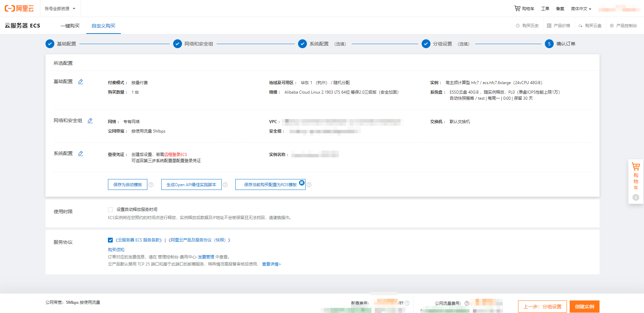Uncheck the 服务协议 agreement checkbox

click(x=110, y=240)
